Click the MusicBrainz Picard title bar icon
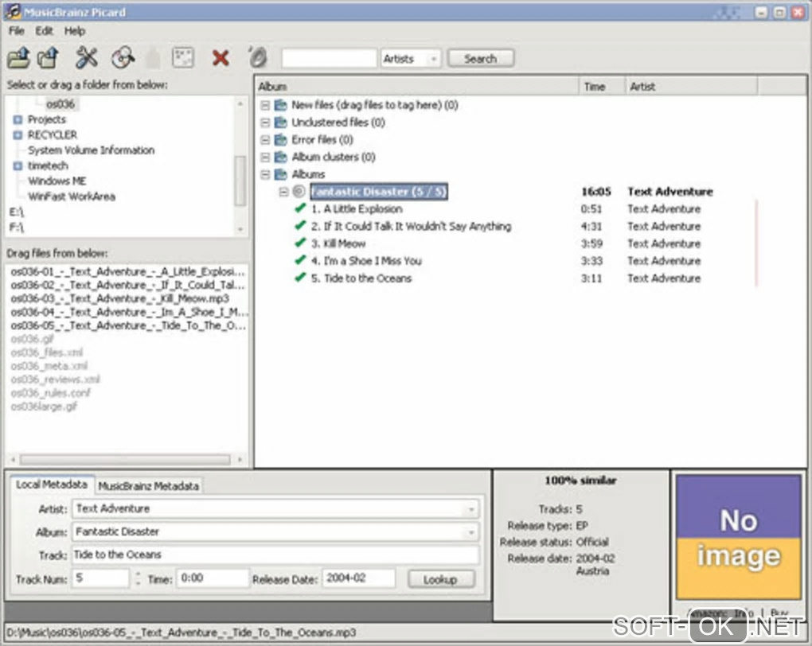The height and width of the screenshot is (646, 812). coord(13,11)
